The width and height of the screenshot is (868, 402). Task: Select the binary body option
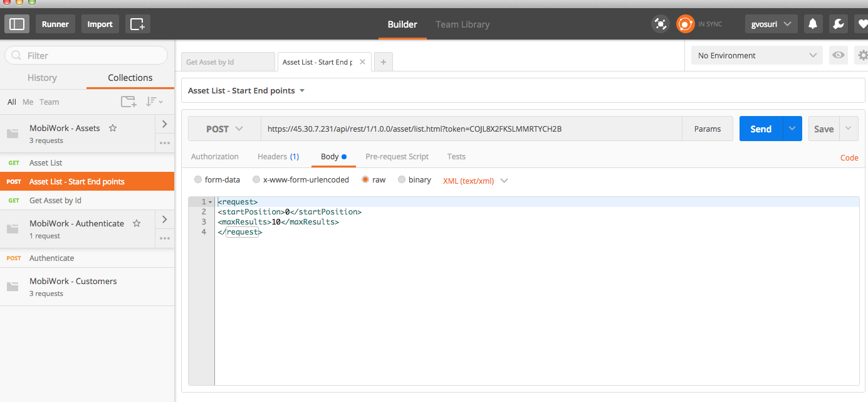402,180
